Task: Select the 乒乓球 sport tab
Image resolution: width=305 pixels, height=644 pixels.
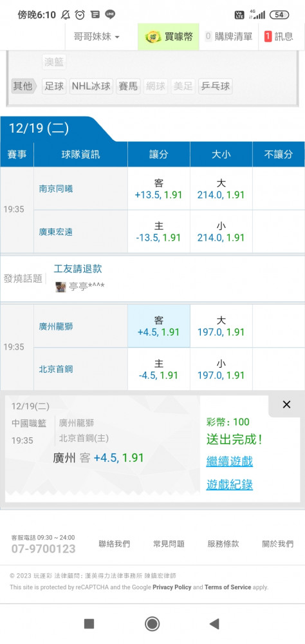Action: coord(215,86)
